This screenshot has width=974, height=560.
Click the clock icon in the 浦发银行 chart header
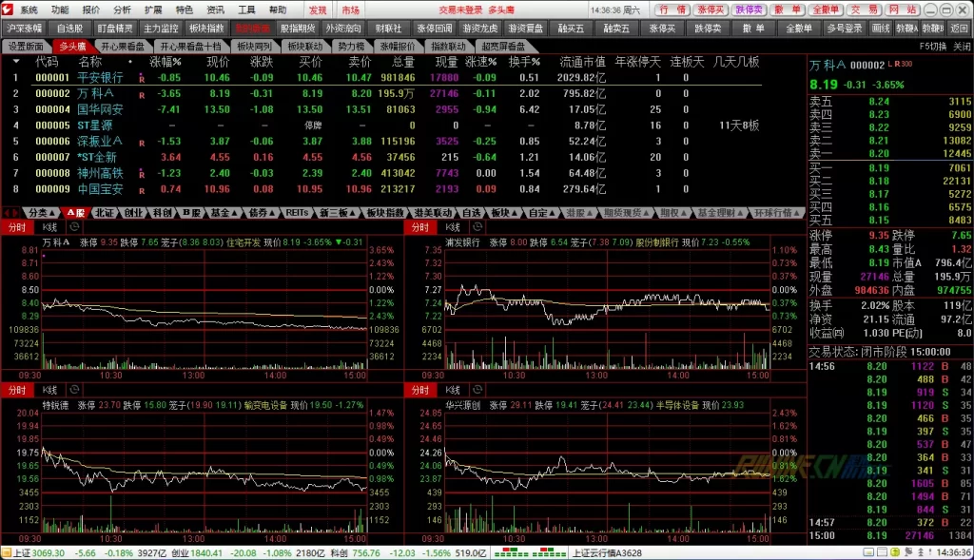point(477,228)
